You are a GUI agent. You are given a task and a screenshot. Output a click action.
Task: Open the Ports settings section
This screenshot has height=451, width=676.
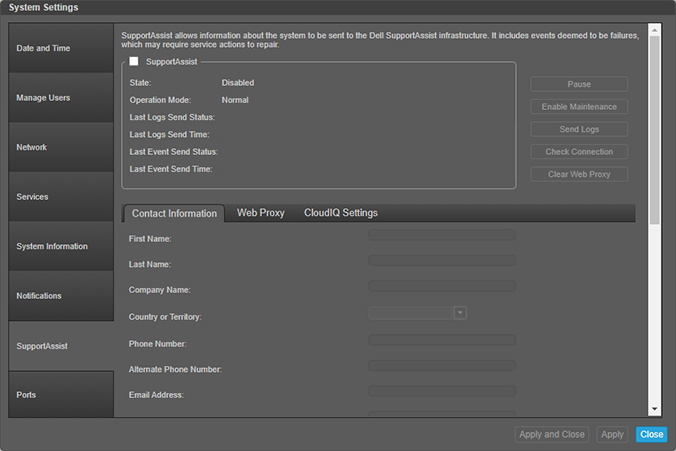tap(60, 395)
